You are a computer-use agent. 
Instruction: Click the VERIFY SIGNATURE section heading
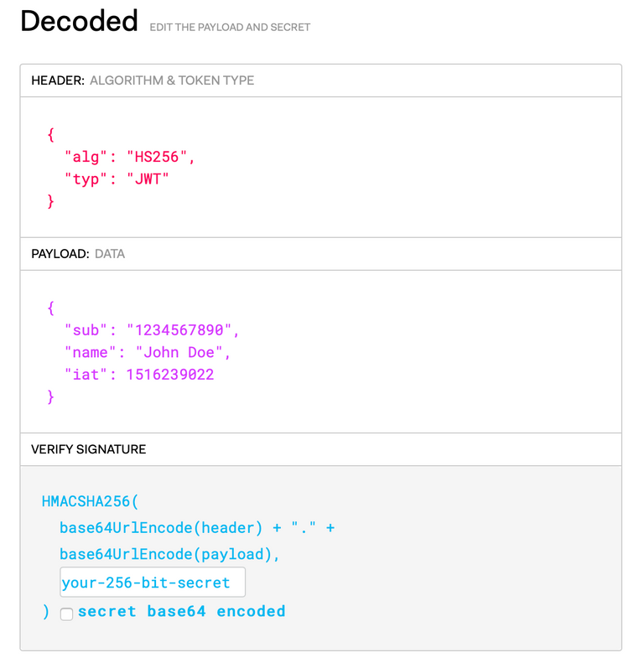(88, 449)
